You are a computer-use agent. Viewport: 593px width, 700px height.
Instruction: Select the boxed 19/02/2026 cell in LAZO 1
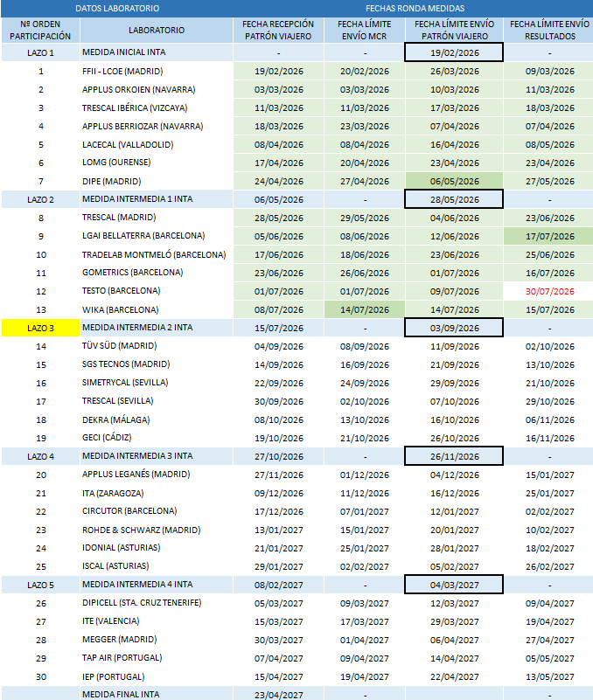point(454,52)
